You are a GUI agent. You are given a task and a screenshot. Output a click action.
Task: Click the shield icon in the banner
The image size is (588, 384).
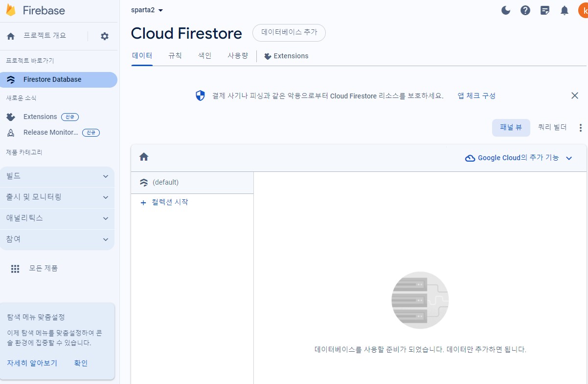200,96
